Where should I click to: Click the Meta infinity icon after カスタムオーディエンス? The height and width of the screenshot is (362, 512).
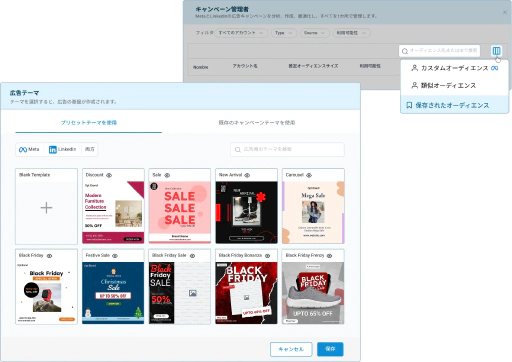coord(495,68)
